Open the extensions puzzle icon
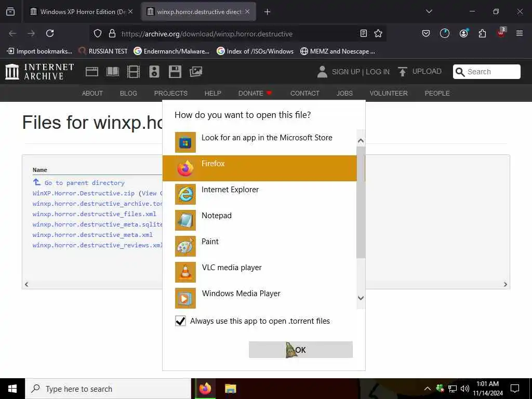Screen dimensions: 532x399 [x=482, y=33]
